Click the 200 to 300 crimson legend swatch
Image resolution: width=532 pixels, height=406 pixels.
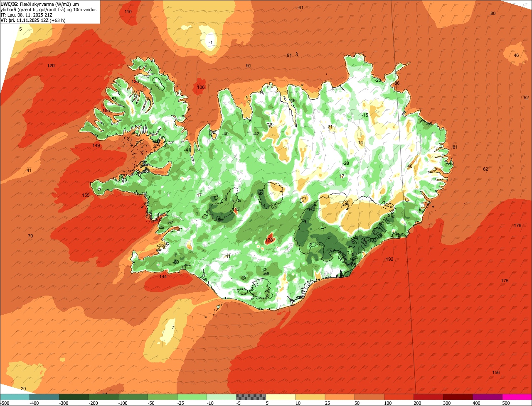click(x=429, y=397)
